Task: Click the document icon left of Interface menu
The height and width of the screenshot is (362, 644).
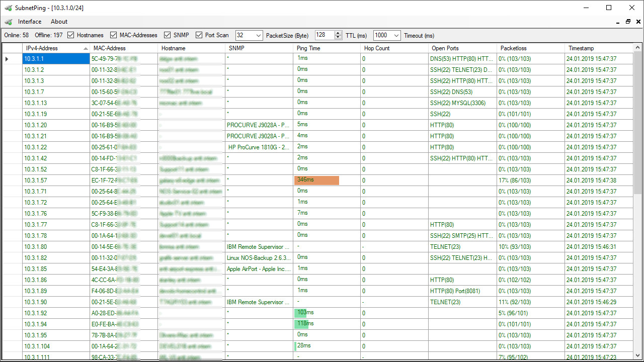Action: 8,22
